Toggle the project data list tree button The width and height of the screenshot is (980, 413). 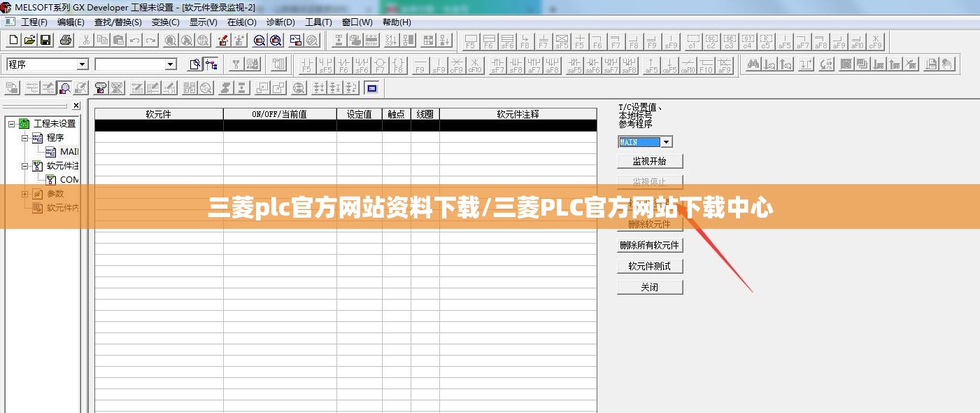211,64
